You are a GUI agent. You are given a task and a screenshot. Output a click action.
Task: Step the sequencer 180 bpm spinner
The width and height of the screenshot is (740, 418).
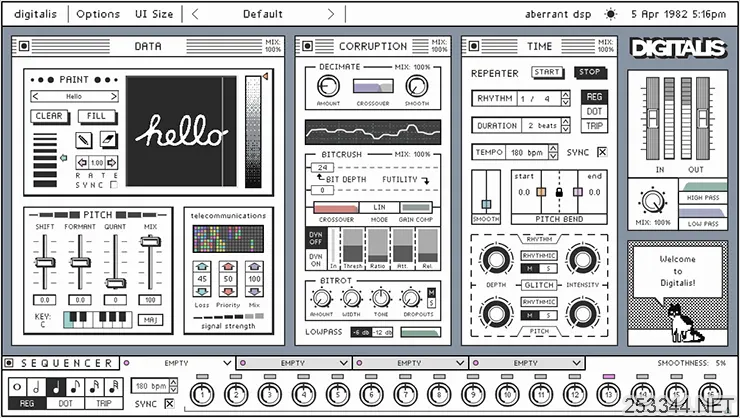[173, 386]
